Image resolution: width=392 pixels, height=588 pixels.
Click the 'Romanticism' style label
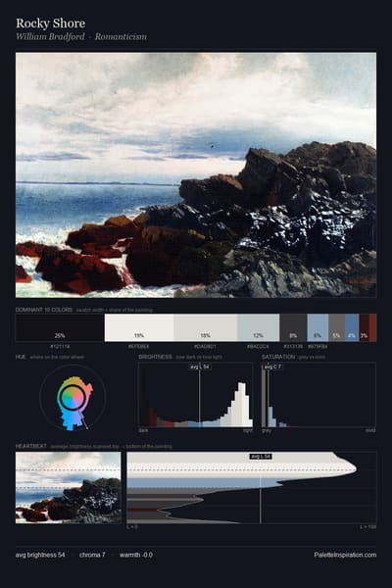121,37
